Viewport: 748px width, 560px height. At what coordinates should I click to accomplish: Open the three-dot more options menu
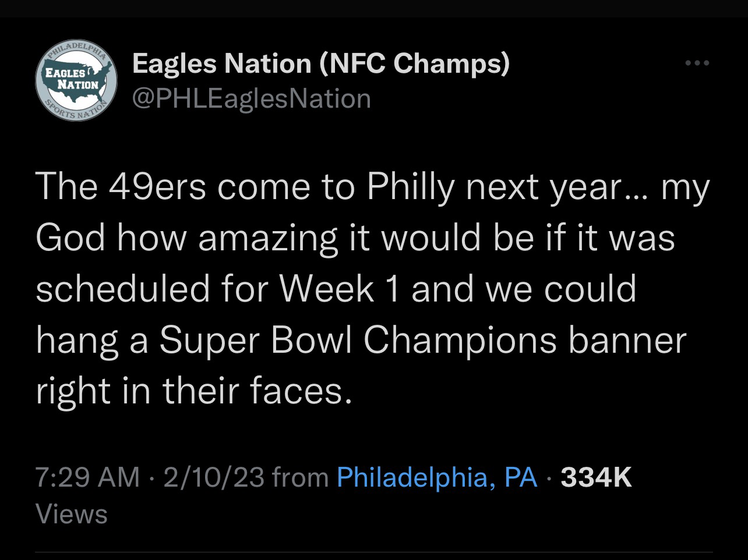click(698, 63)
